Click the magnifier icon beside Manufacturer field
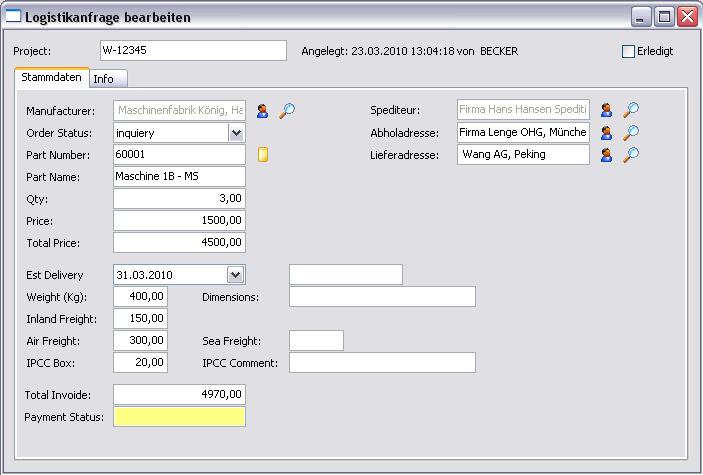 (x=287, y=111)
